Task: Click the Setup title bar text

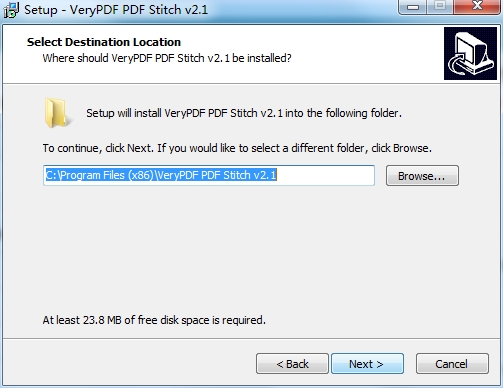Action: click(116, 10)
